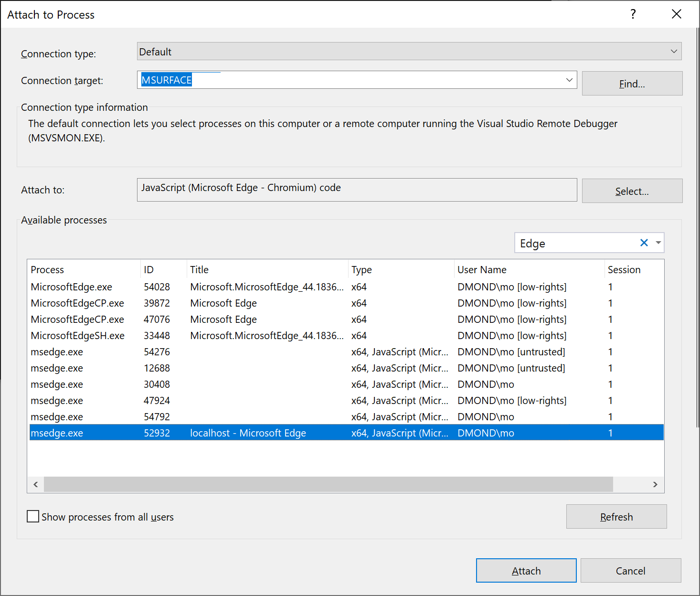Click the User Name column header
Image resolution: width=700 pixels, height=596 pixels.
click(x=482, y=269)
